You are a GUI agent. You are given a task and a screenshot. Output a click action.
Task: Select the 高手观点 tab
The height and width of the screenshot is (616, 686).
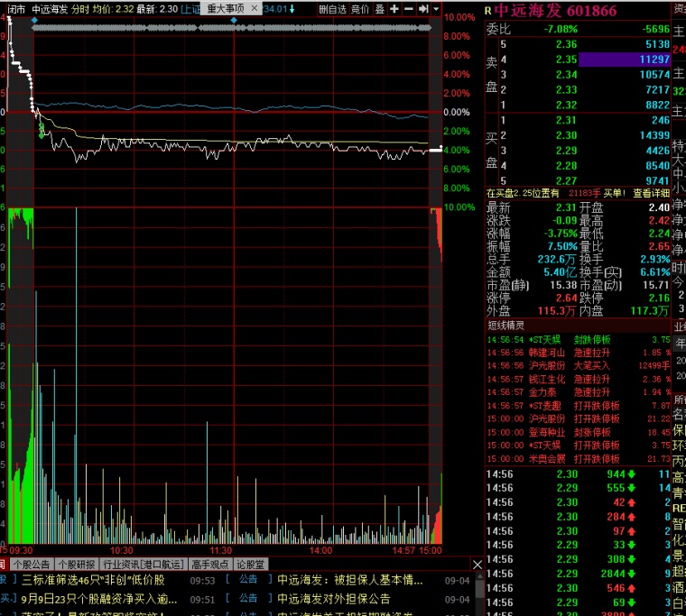pos(210,565)
